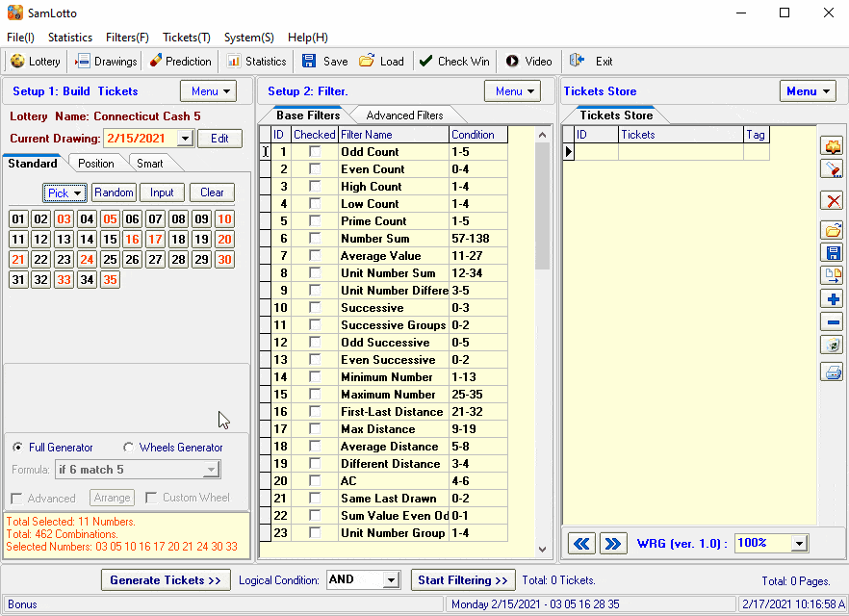
Task: Check the Even Count filter checkbox
Action: 315,168
